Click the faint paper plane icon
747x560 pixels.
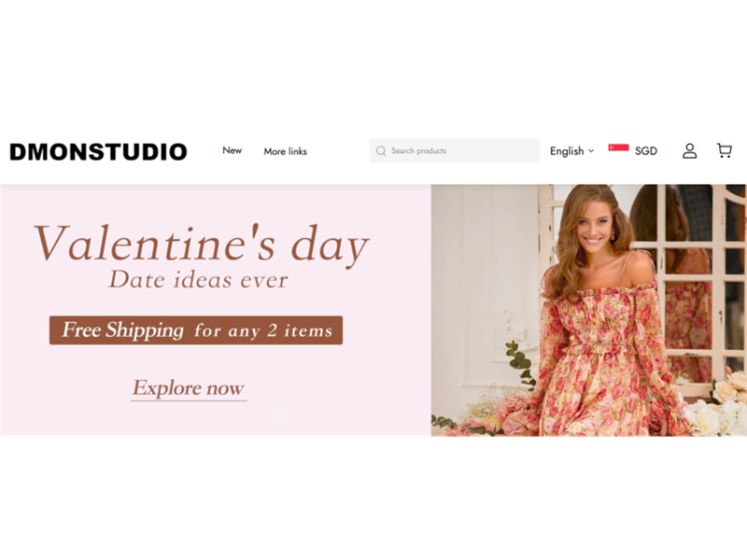pyautogui.click(x=280, y=419)
